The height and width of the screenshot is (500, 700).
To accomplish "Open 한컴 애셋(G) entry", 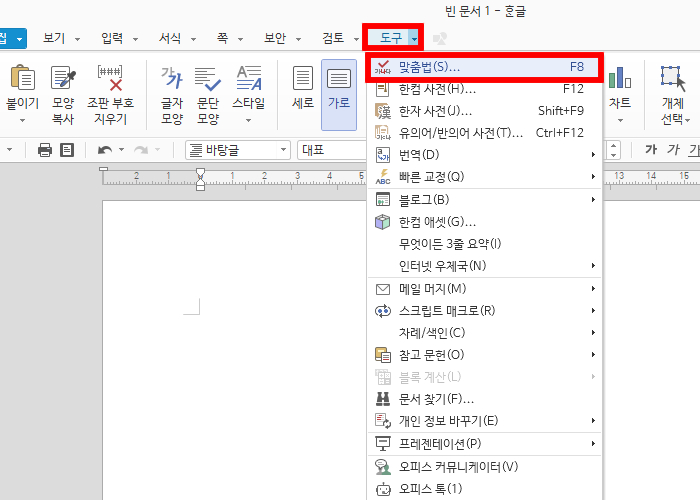I will (x=484, y=221).
